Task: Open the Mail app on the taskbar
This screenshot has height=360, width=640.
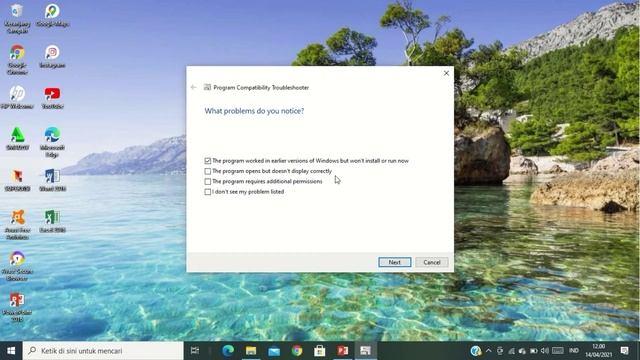Action: 274,351
